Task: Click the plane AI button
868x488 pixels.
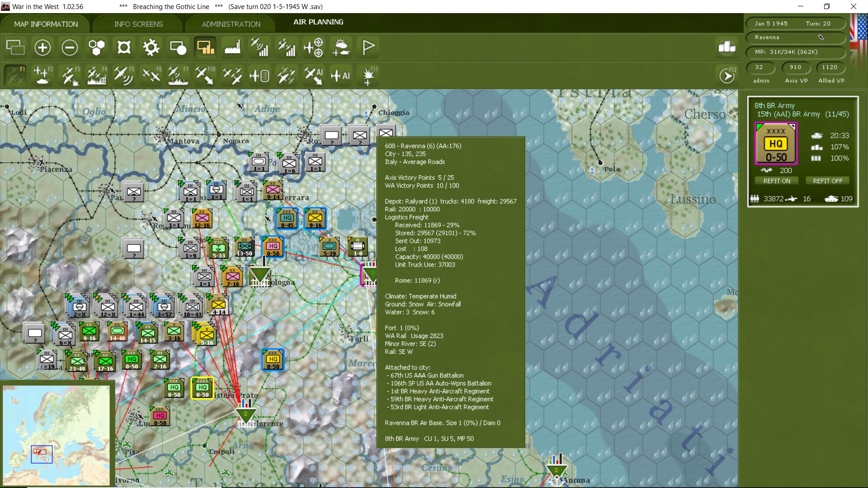Action: click(x=341, y=75)
